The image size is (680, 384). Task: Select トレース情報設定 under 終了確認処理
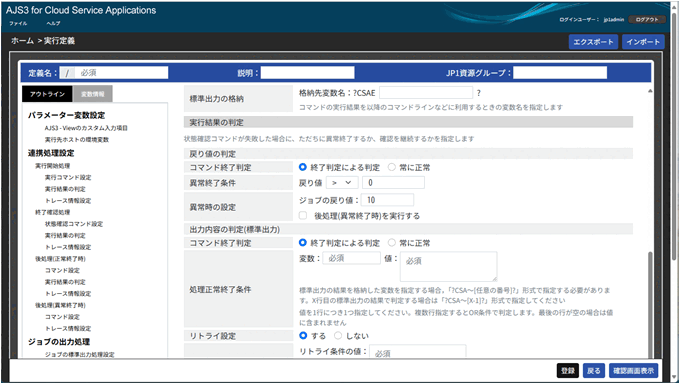tap(68, 247)
